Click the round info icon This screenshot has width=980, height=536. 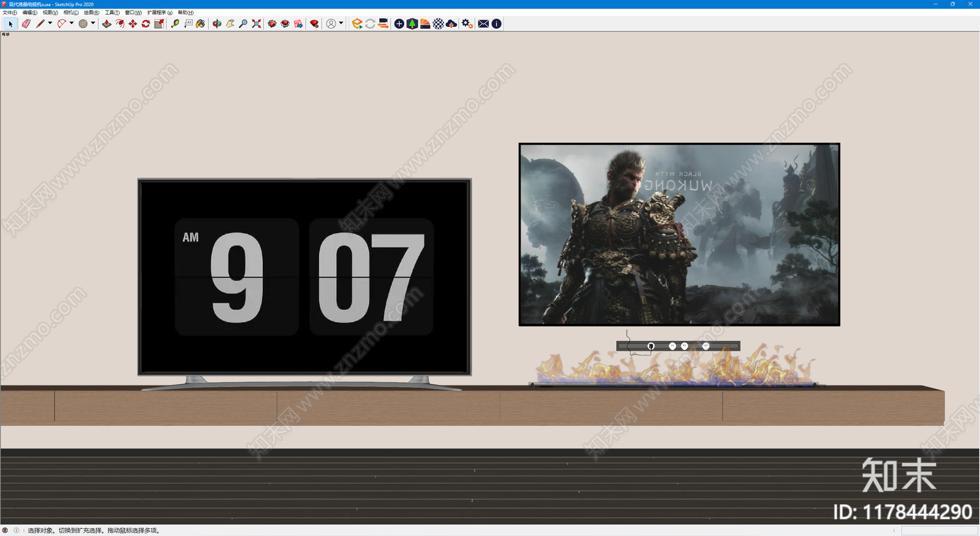point(497,24)
